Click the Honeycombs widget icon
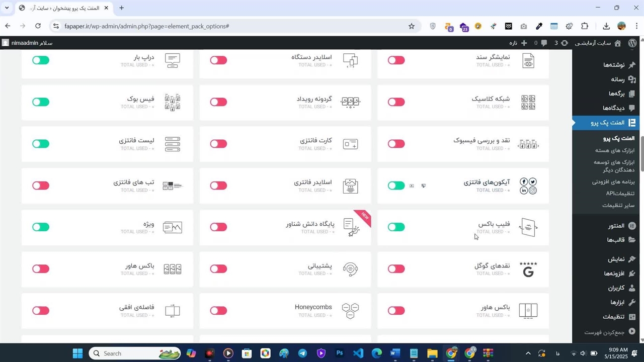This screenshot has width=644, height=362. tap(350, 311)
